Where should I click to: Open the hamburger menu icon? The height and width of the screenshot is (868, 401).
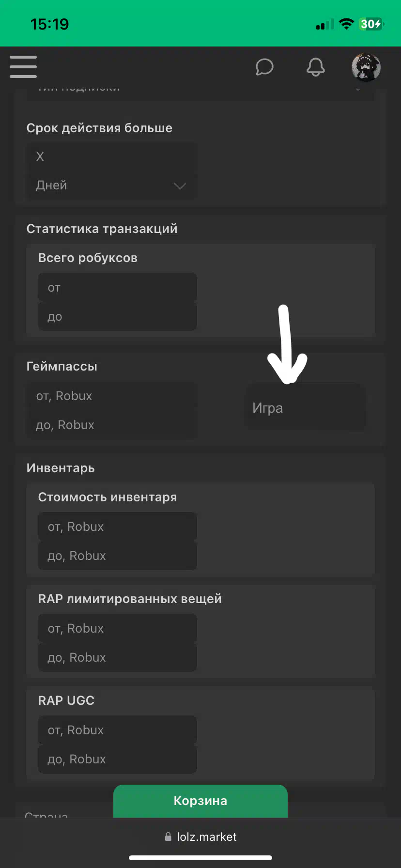click(23, 67)
